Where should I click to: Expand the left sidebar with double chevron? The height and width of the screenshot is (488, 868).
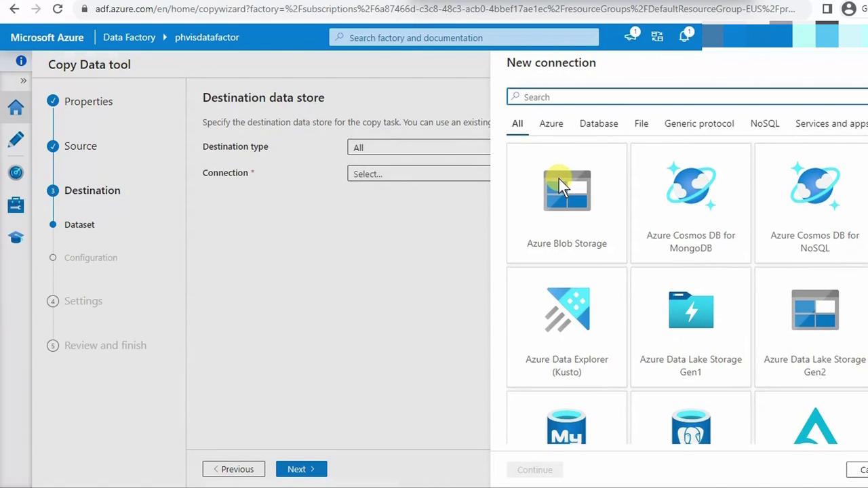click(23, 81)
